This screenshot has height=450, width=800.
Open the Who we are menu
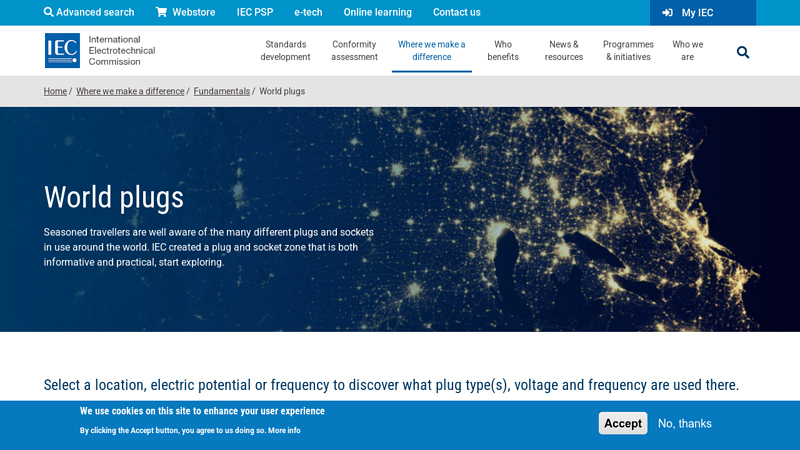point(687,51)
